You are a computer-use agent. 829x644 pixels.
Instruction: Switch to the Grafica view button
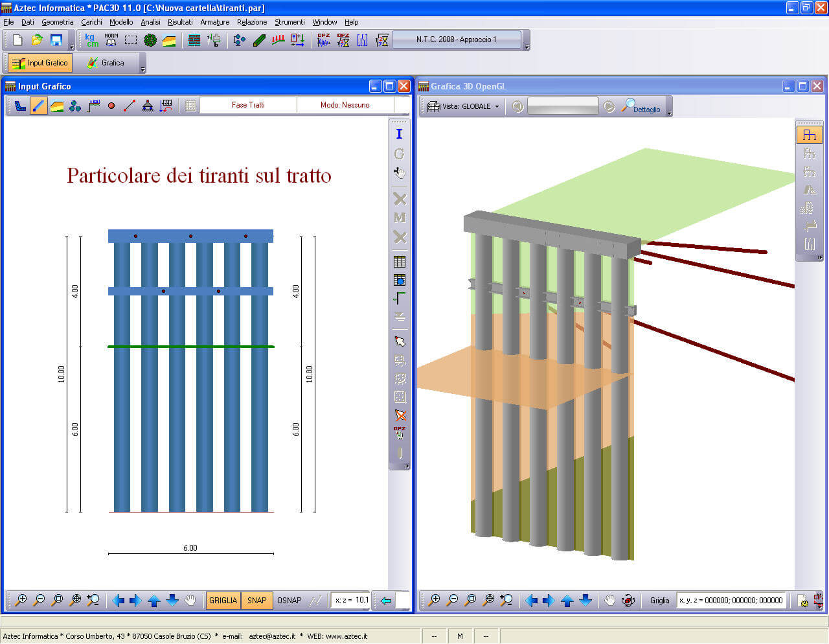[x=106, y=63]
